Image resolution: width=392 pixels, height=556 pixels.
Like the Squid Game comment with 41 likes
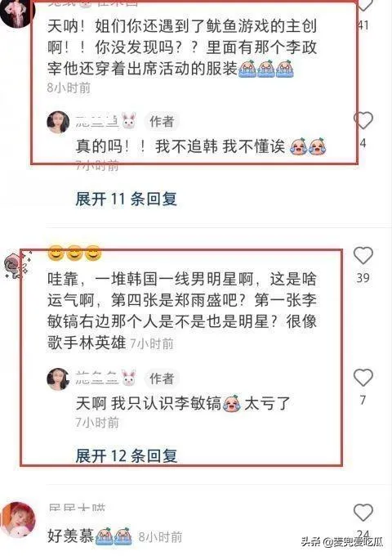click(x=363, y=6)
